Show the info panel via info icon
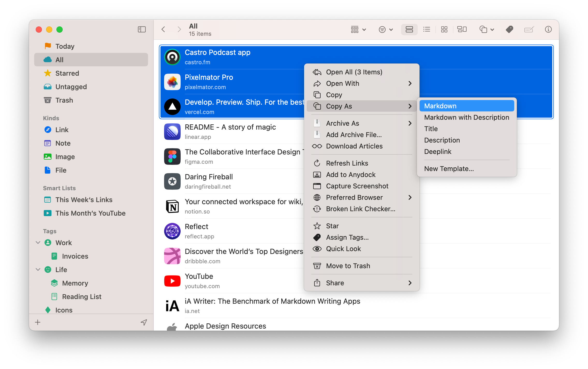 [548, 29]
